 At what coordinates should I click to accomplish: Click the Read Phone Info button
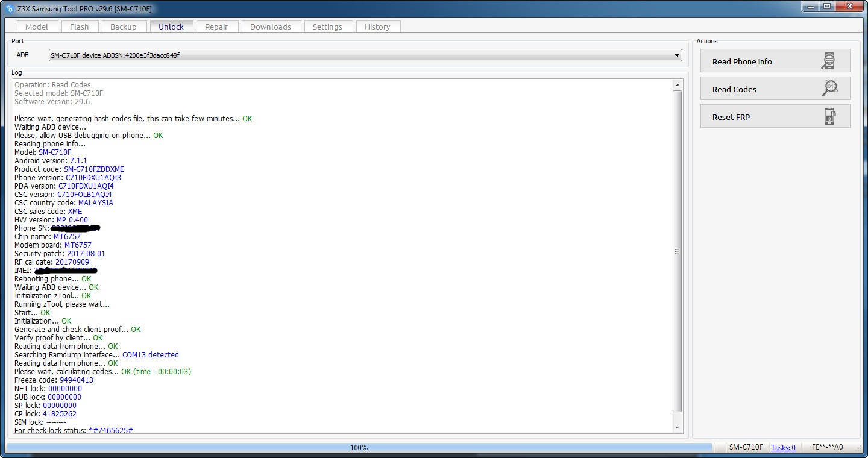775,61
